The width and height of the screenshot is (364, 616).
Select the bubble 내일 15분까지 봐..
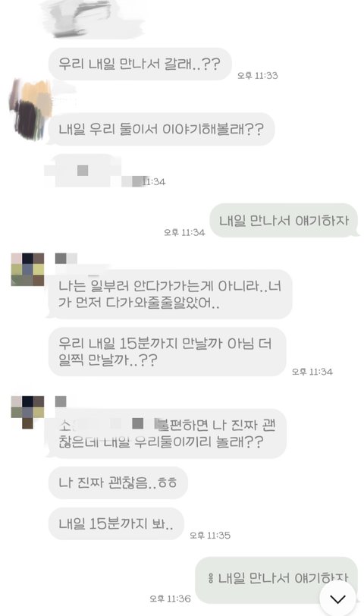click(x=116, y=523)
